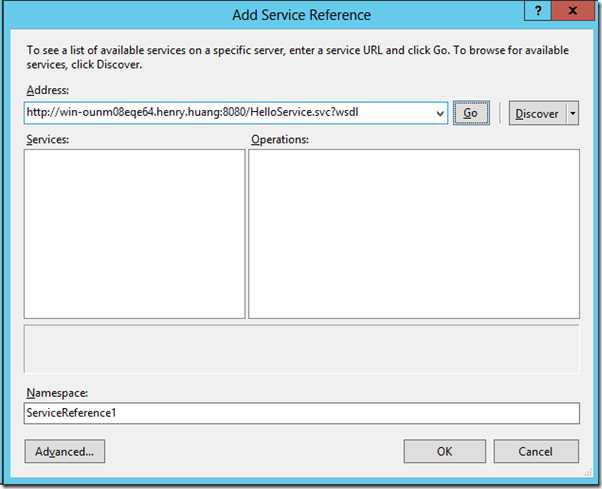Click the Add Service Reference title bar
The height and width of the screenshot is (489, 602).
[301, 15]
